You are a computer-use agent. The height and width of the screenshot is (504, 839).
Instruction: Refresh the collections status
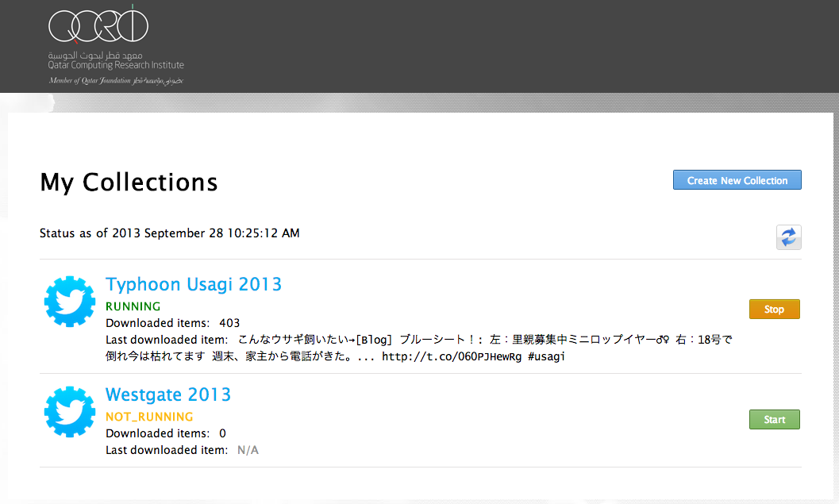(788, 237)
